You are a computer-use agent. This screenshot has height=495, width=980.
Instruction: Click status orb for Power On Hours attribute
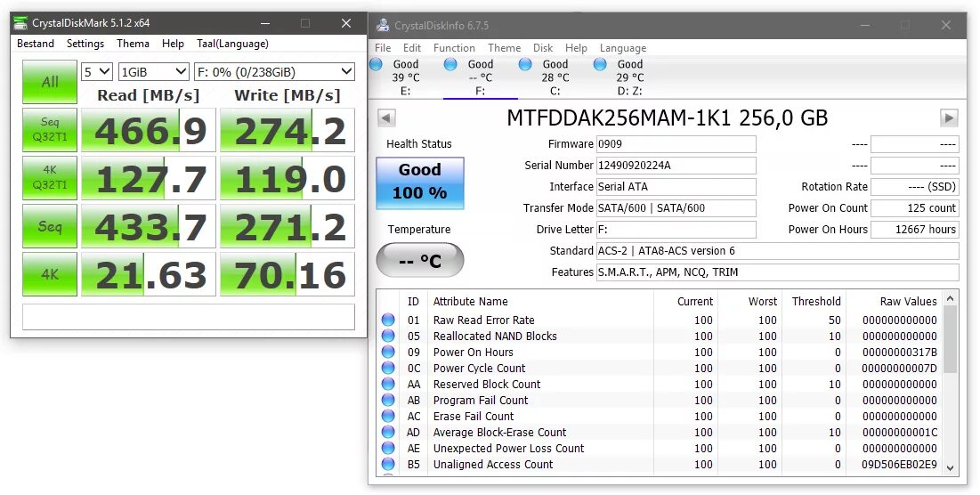coord(388,352)
